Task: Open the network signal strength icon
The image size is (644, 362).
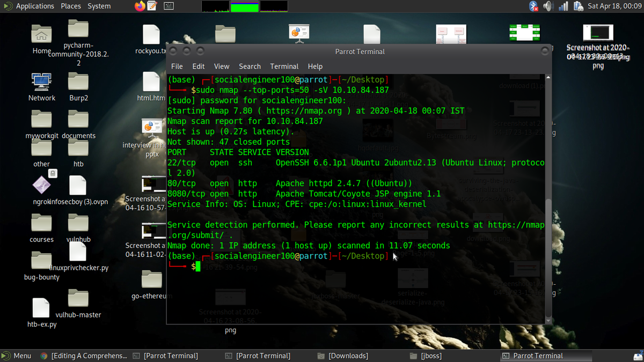Action: [563, 6]
